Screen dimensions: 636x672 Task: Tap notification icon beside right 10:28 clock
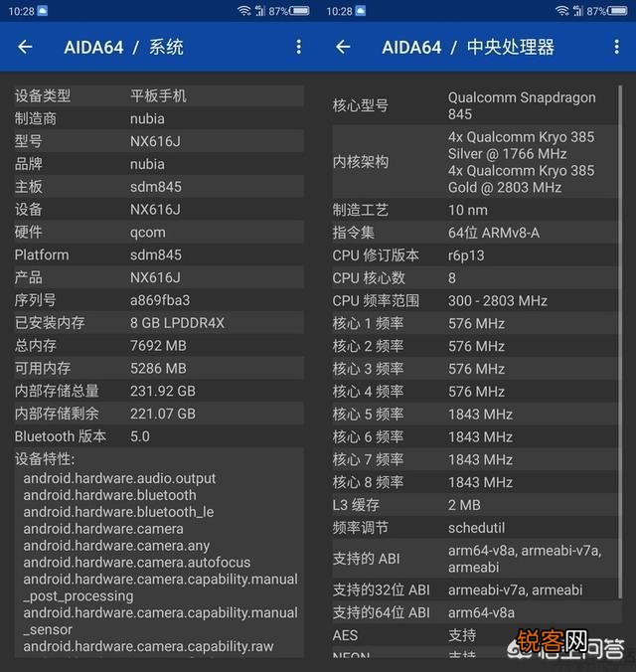tap(361, 11)
